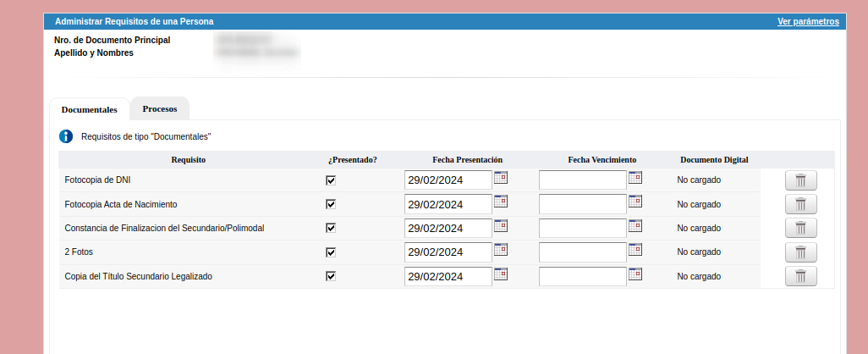The height and width of the screenshot is (354, 868).
Task: Focus Fecha Vencimiento field for 2 Fotos
Action: pos(583,252)
